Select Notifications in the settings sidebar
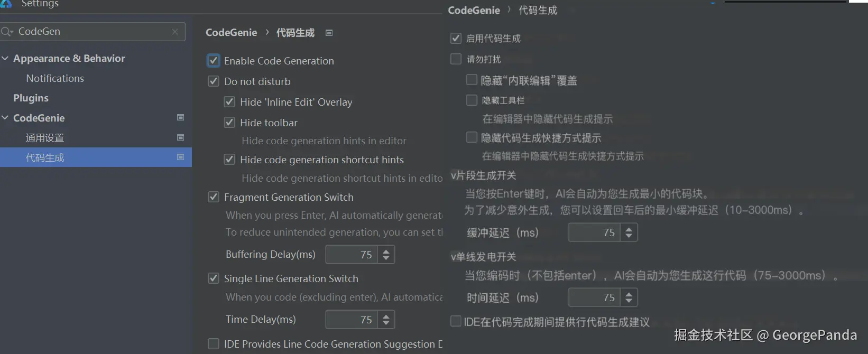Screen dimensions: 868x354 [54, 78]
